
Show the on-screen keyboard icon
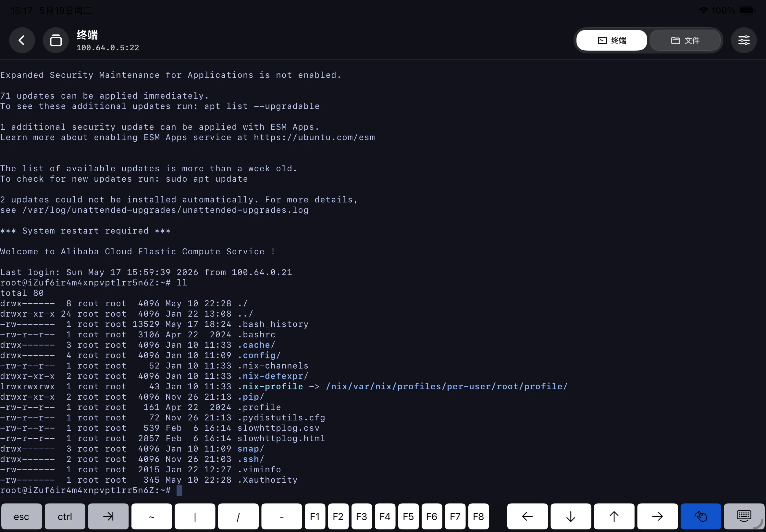744,516
